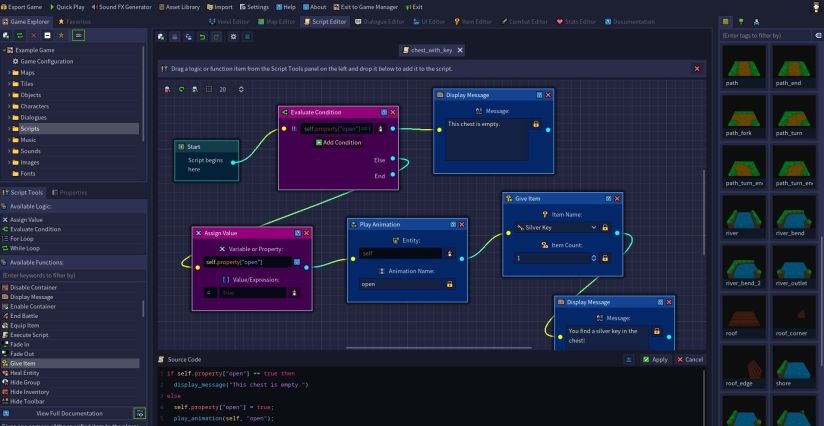
Task: Open the Asset Library
Action: pyautogui.click(x=180, y=6)
